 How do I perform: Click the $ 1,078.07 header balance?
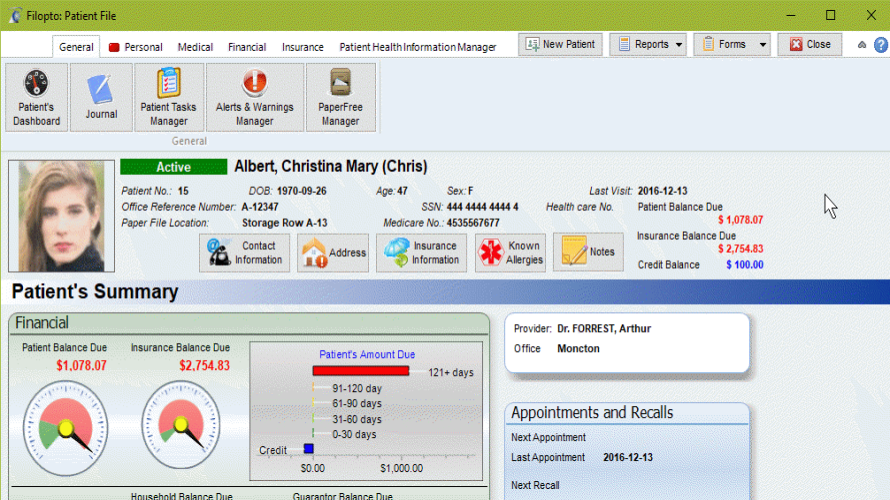tap(741, 220)
